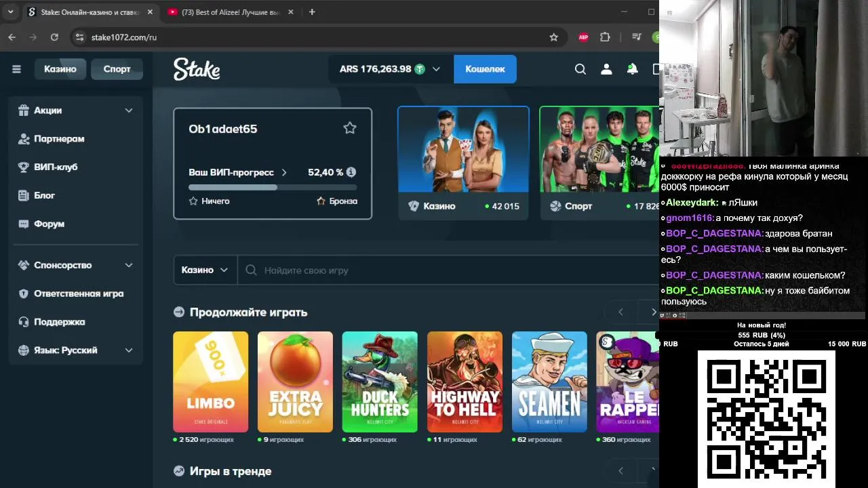Image resolution: width=868 pixels, height=488 pixels.
Task: Expand Спонсорство sidebar section
Action: pos(76,265)
